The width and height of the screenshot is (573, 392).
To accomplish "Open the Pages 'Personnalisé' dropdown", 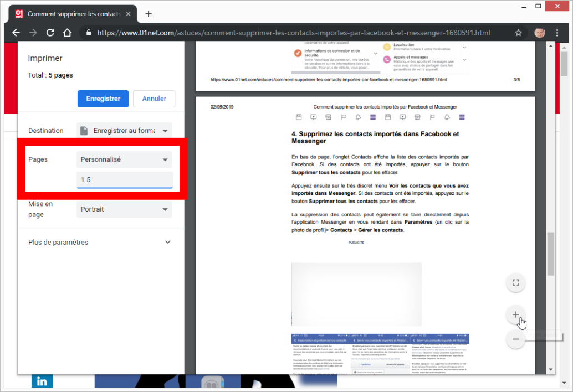I will (124, 159).
